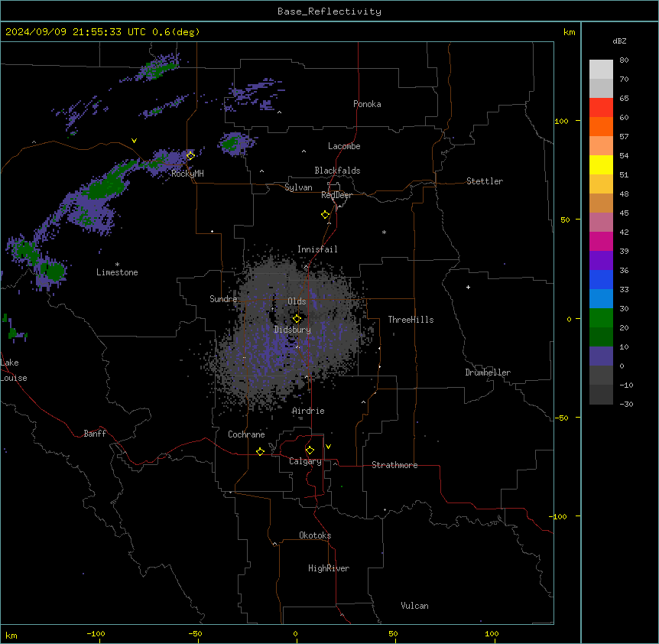Pick the bright green 30 dBZ legend color

click(x=601, y=317)
